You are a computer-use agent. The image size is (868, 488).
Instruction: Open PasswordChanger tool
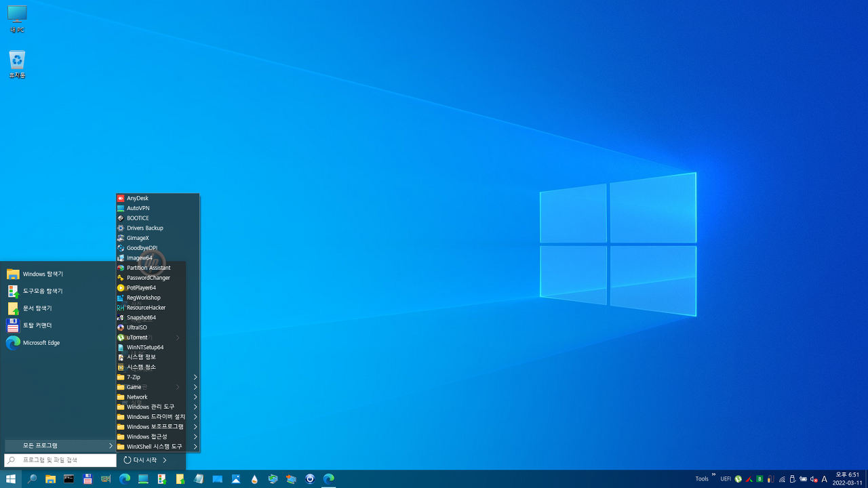coord(158,278)
